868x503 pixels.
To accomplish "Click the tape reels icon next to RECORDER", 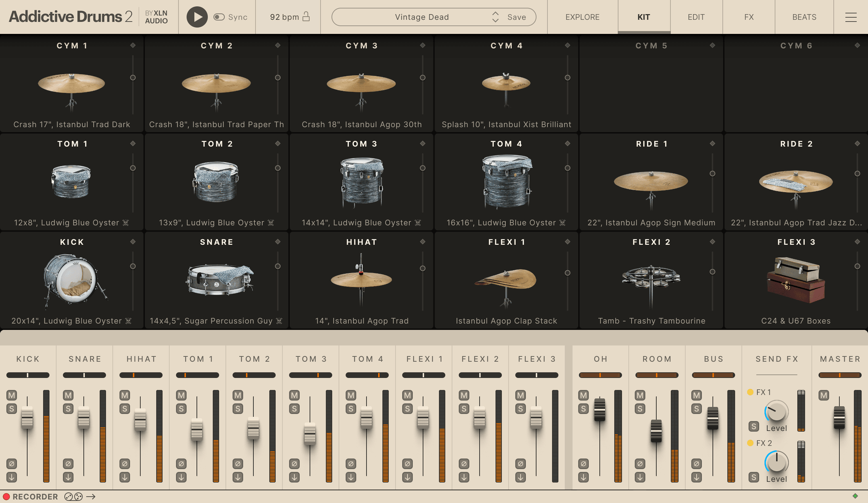I will click(x=73, y=496).
